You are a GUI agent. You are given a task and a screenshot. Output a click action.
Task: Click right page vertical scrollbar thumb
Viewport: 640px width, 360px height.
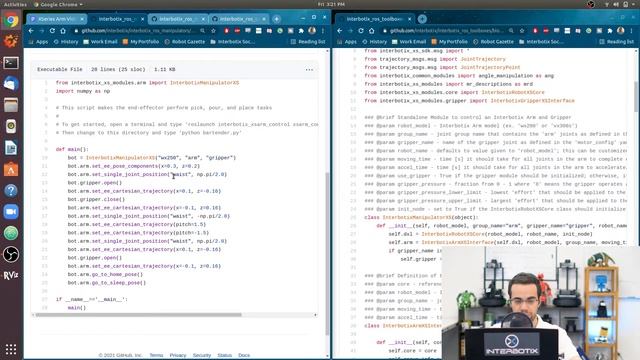click(636, 96)
